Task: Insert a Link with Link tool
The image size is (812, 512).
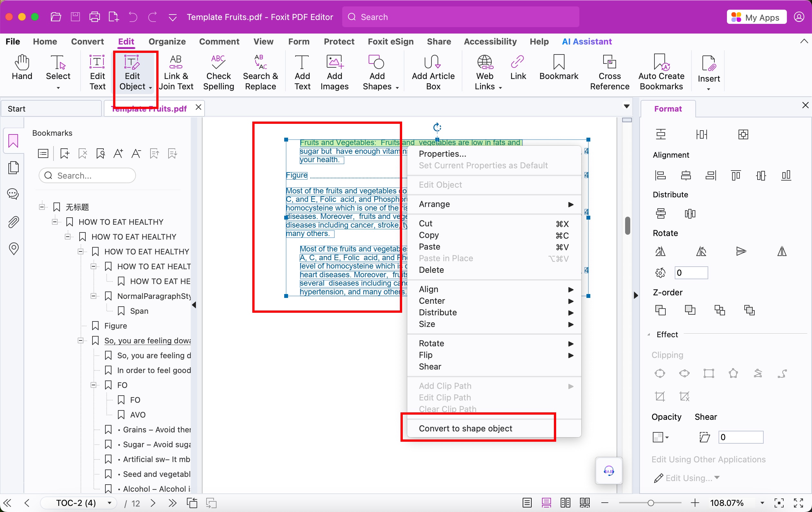Action: pyautogui.click(x=518, y=67)
